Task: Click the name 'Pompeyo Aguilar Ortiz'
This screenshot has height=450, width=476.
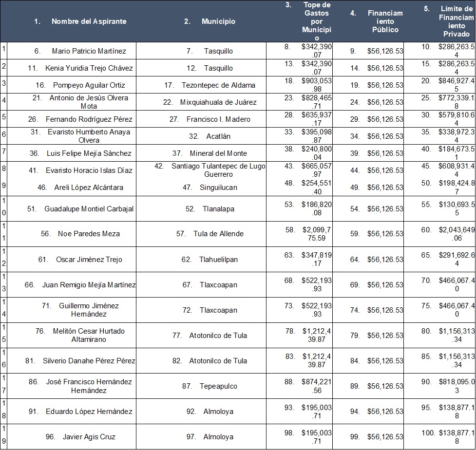Action: (89, 85)
